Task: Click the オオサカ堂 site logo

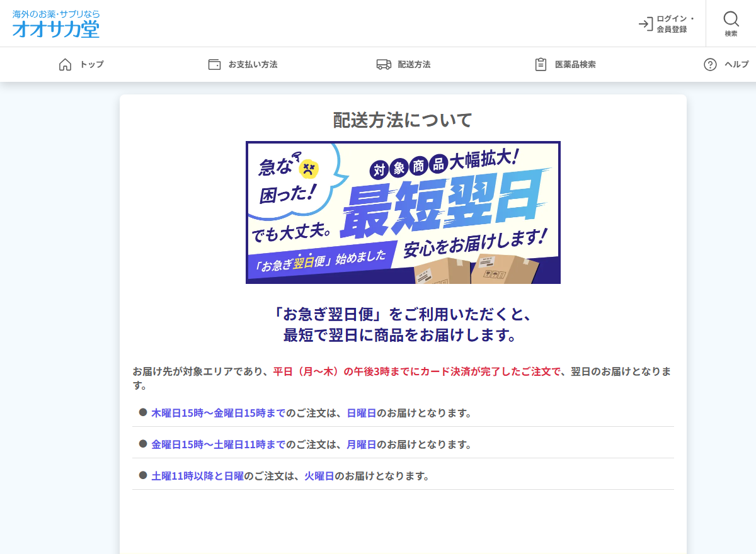Action: coord(56,24)
